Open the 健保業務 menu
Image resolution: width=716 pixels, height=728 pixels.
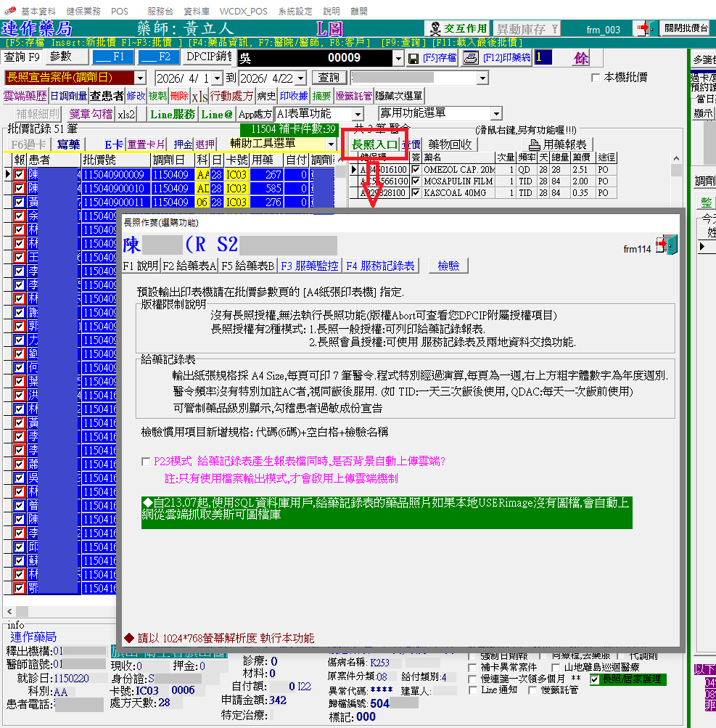[x=83, y=11]
